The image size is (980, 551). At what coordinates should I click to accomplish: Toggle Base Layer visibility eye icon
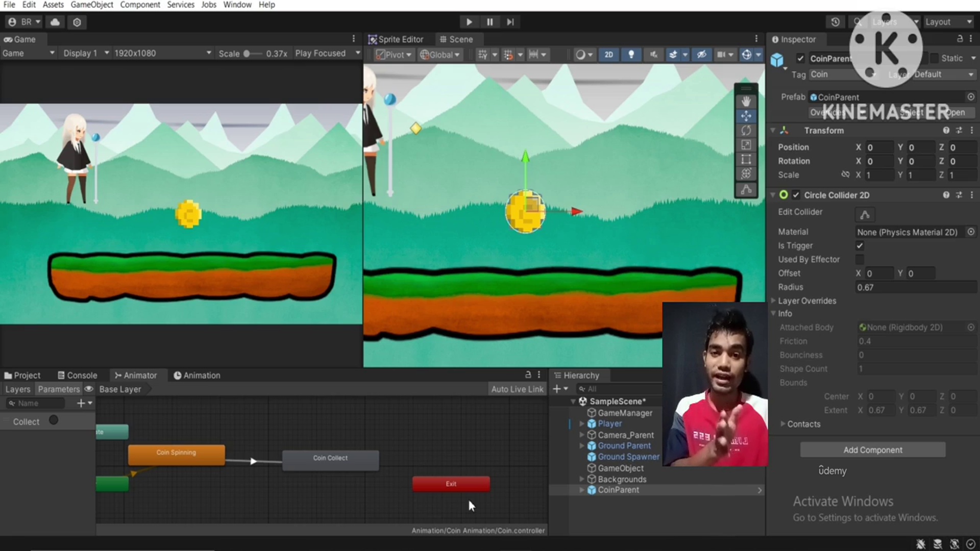pyautogui.click(x=89, y=389)
